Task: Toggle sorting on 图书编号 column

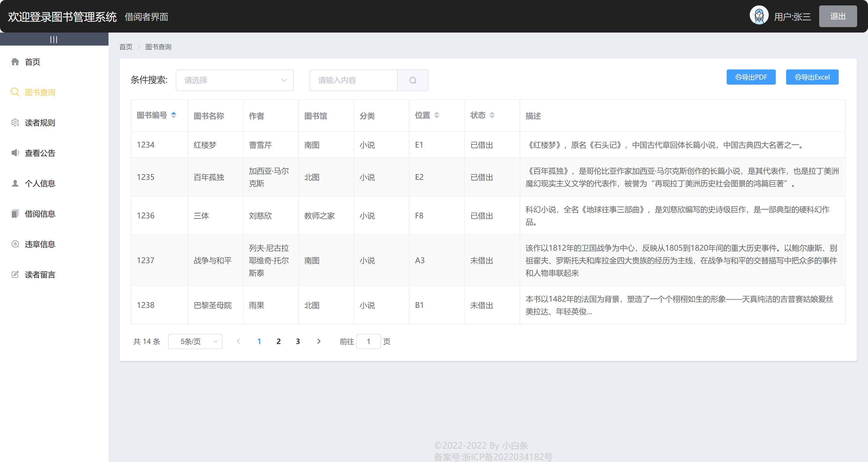Action: click(x=173, y=115)
